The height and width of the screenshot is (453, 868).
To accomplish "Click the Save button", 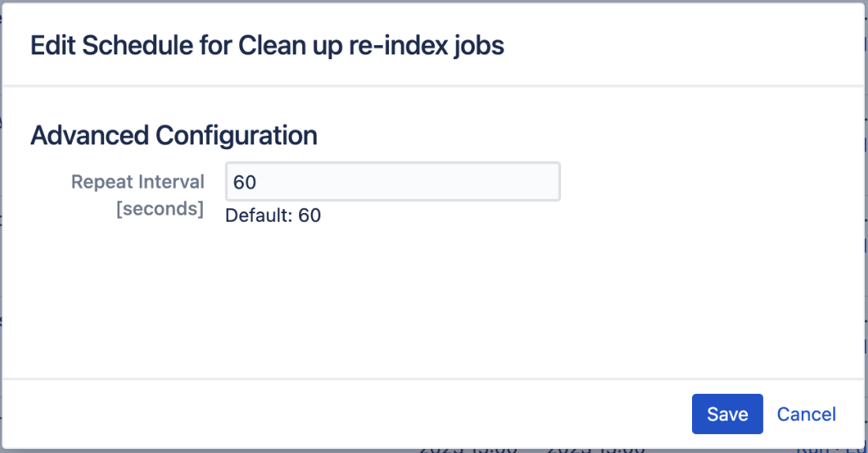I will click(727, 414).
